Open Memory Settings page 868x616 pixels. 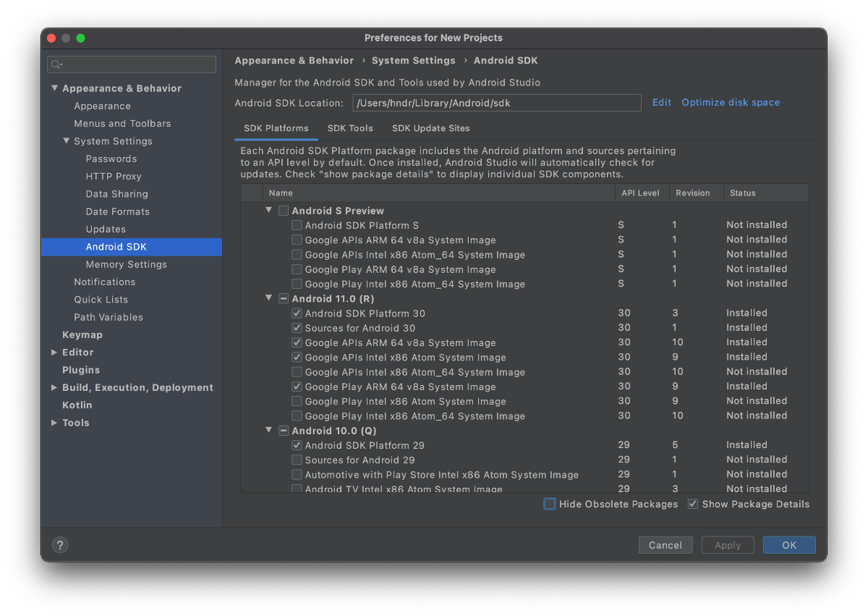[126, 264]
